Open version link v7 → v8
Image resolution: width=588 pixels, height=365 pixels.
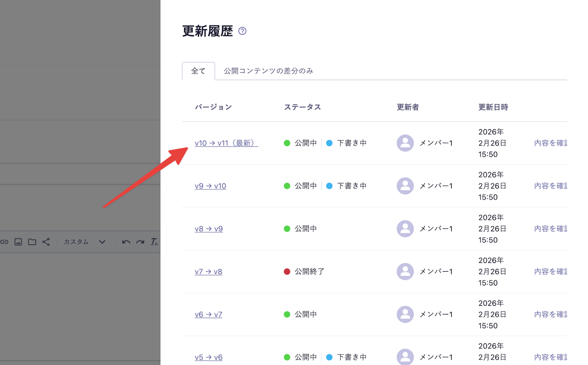coord(209,271)
